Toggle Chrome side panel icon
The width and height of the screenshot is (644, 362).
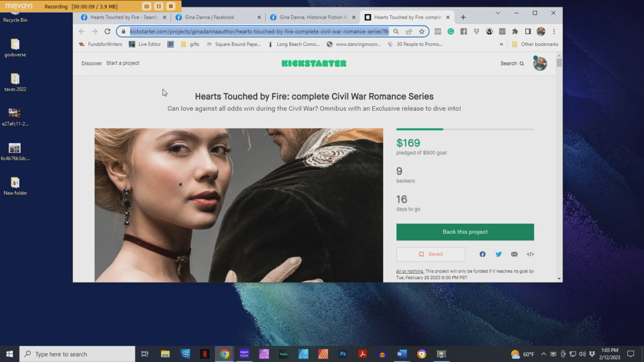[528, 31]
